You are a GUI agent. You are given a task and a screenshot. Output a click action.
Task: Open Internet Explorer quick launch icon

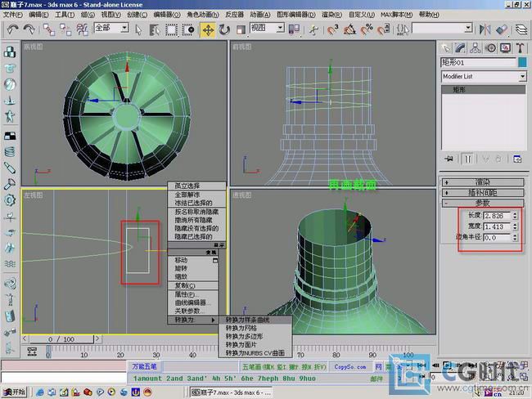40,392
